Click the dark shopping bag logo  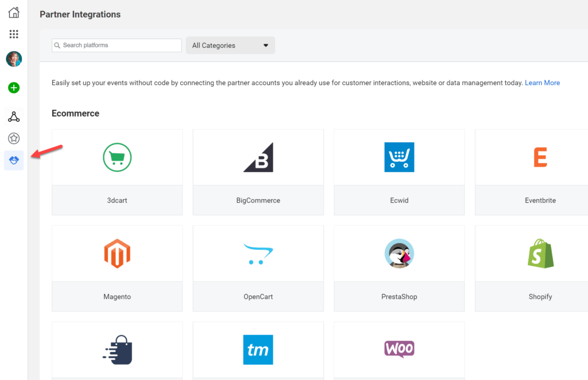point(117,350)
